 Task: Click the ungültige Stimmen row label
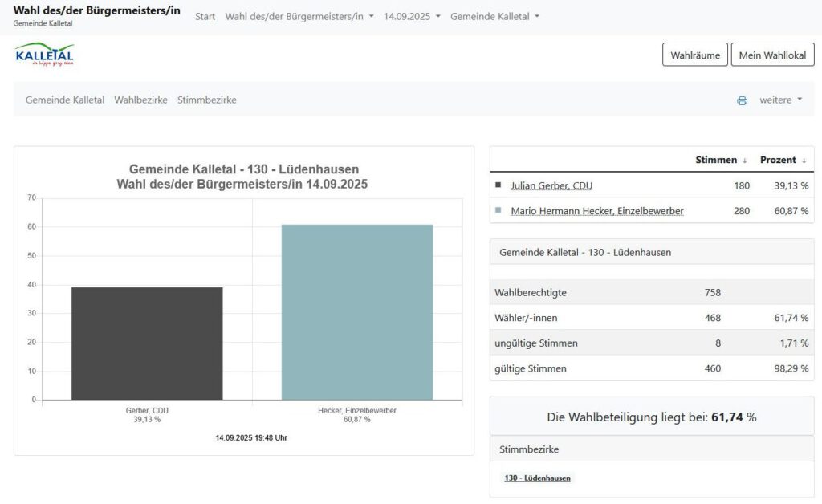pos(535,343)
